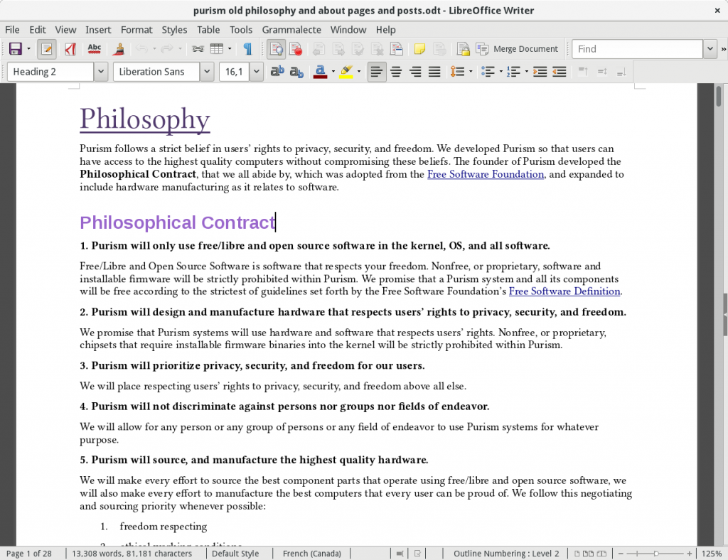This screenshot has width=728, height=560.
Task: Select multiple-page view icon
Action: (x=588, y=554)
